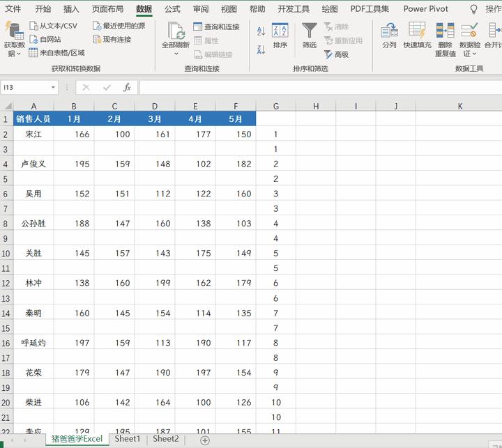The image size is (502, 448).
Task: Click 林冲's 3月 value 199
Action: (x=155, y=283)
